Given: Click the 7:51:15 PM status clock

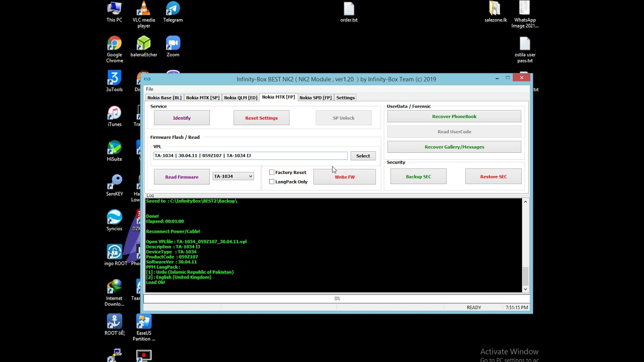Looking at the screenshot, I should click(516, 308).
